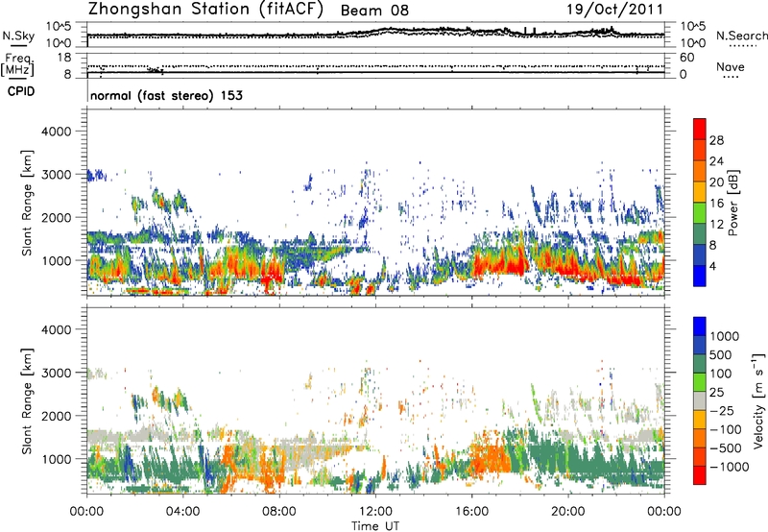Click the blue bottom of the power colorbar
Screen dimensions: 768x532
(700, 276)
